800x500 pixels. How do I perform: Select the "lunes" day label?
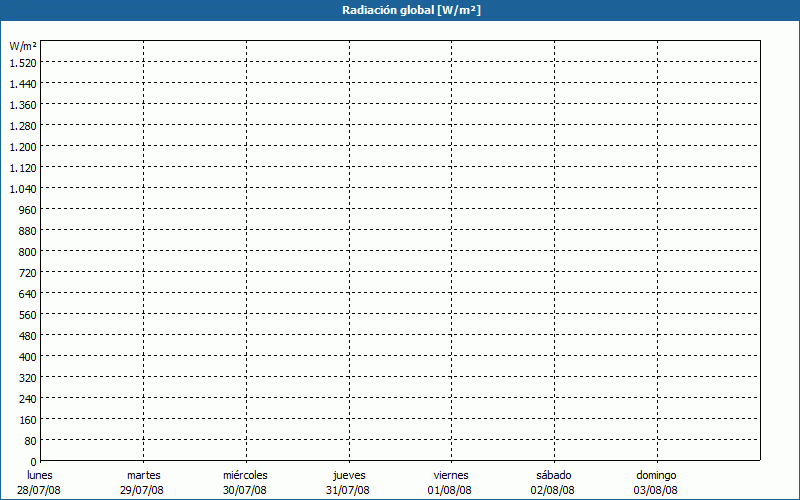pyautogui.click(x=40, y=475)
